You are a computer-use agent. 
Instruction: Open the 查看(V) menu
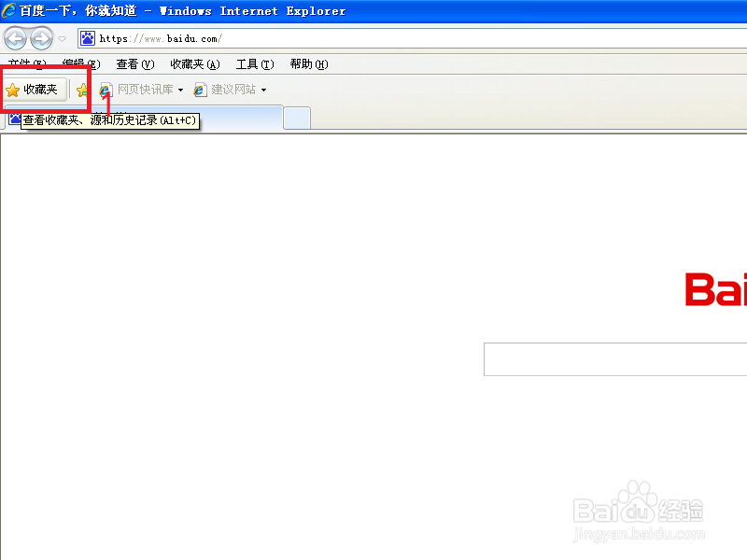[135, 64]
